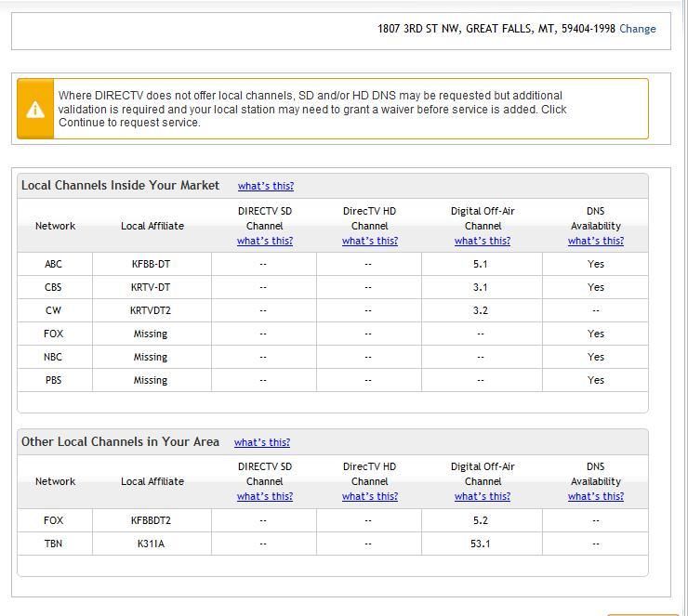Click the ABC network cell

[x=53, y=265]
